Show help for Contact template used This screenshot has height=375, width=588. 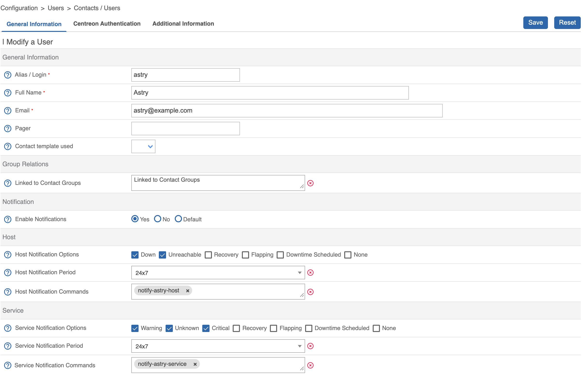point(8,146)
